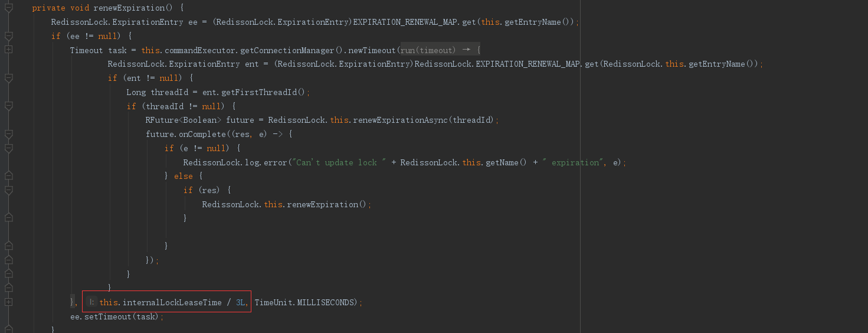Screen dimensions: 868x333
Task: Click 'renewExpiration()' call inside 'if (res)'
Action: [x=326, y=204]
